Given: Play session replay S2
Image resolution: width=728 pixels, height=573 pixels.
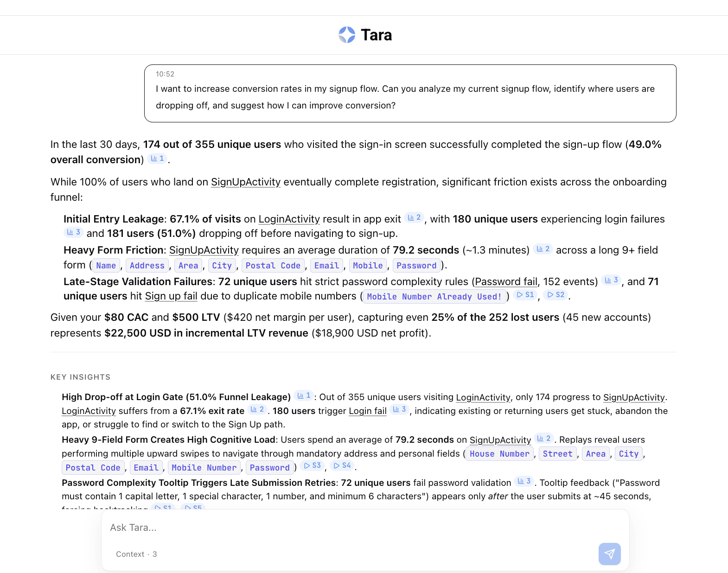Looking at the screenshot, I should tap(556, 295).
